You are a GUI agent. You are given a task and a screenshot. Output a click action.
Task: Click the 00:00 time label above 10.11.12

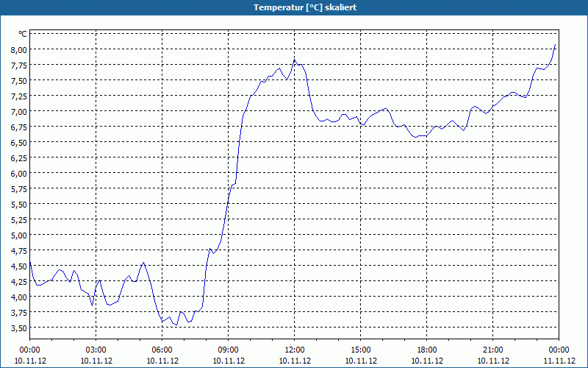[x=30, y=350]
